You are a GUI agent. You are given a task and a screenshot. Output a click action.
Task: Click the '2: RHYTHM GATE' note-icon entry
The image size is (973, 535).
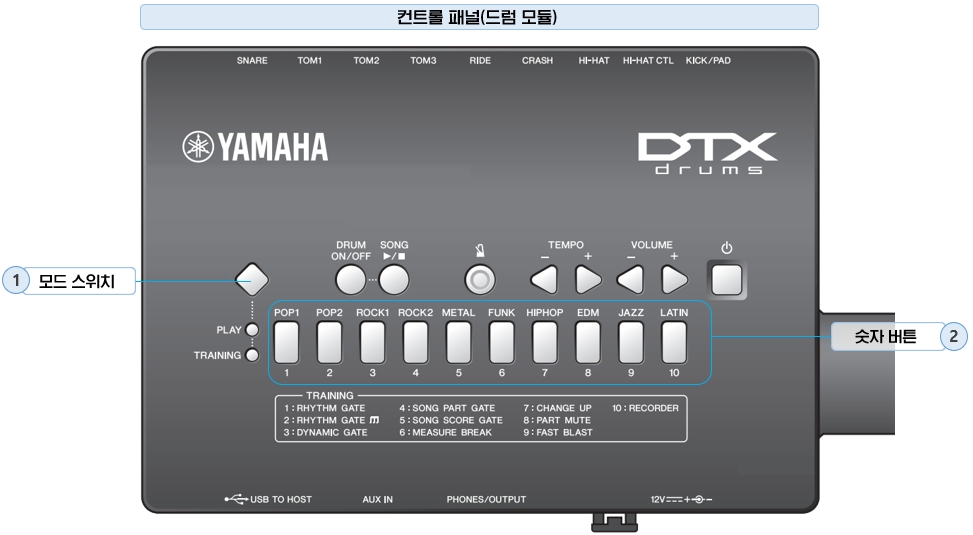331,420
